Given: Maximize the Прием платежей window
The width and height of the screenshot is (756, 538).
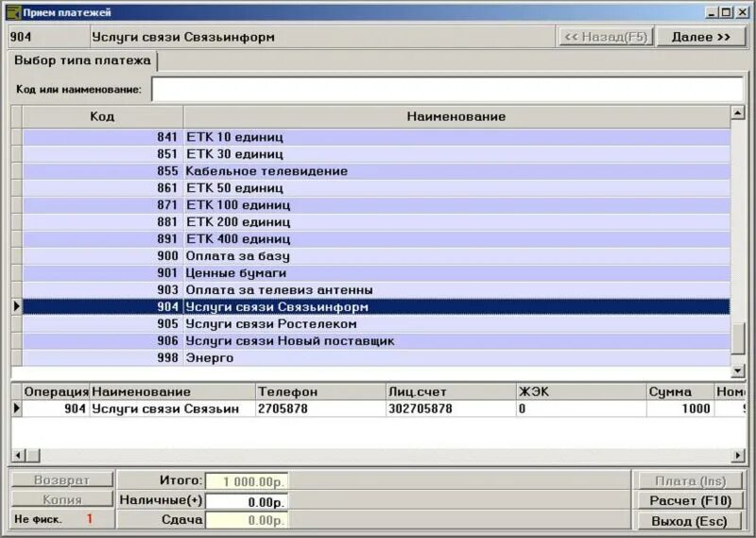Looking at the screenshot, I should [726, 12].
